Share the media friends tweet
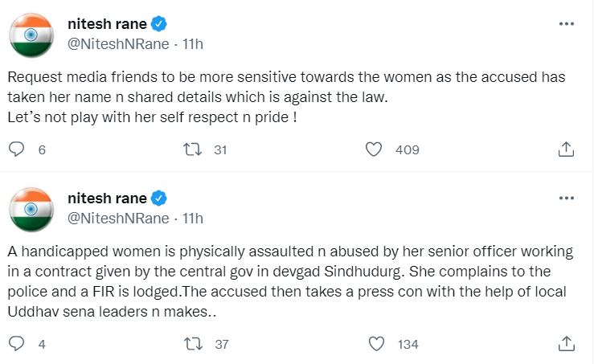This screenshot has height=364, width=594. tap(565, 149)
